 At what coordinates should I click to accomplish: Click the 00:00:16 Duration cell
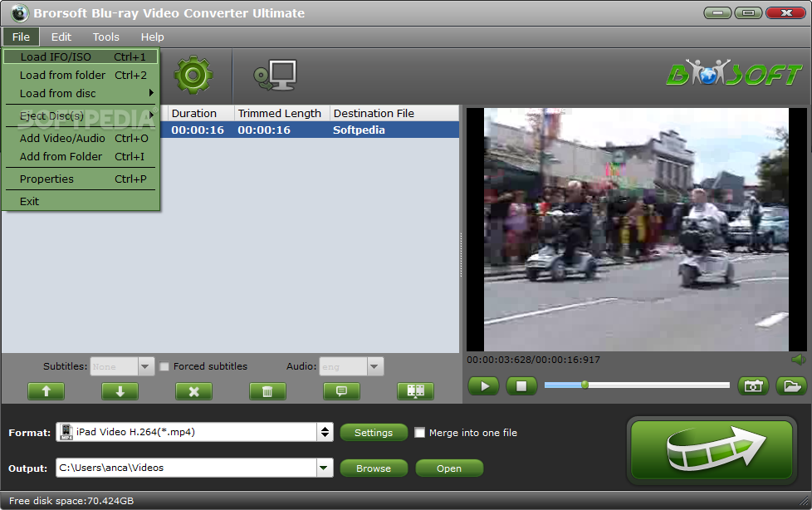click(198, 130)
